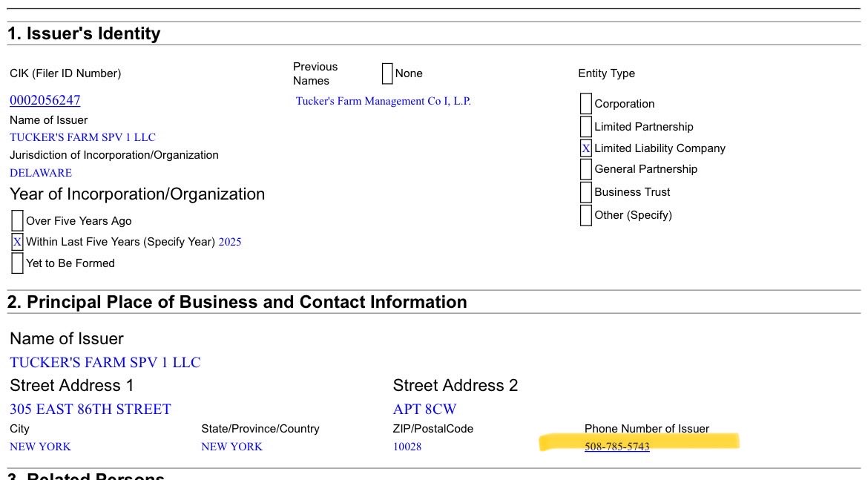The image size is (868, 480).
Task: Select the NEW YORK city field value
Action: pos(39,446)
